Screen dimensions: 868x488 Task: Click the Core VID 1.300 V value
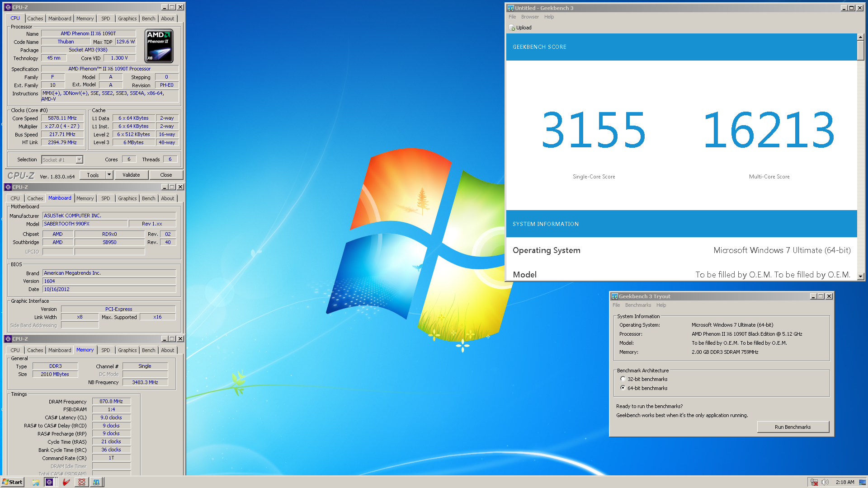coord(119,58)
